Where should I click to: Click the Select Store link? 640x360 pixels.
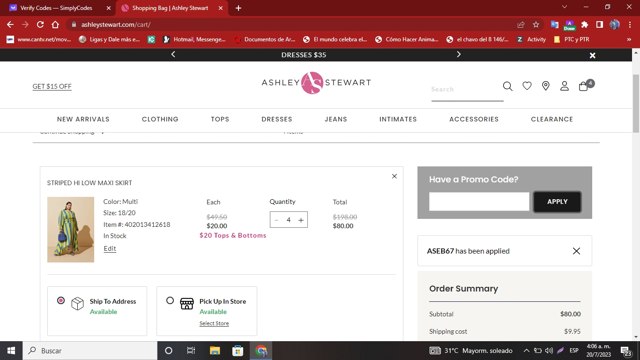(x=214, y=323)
